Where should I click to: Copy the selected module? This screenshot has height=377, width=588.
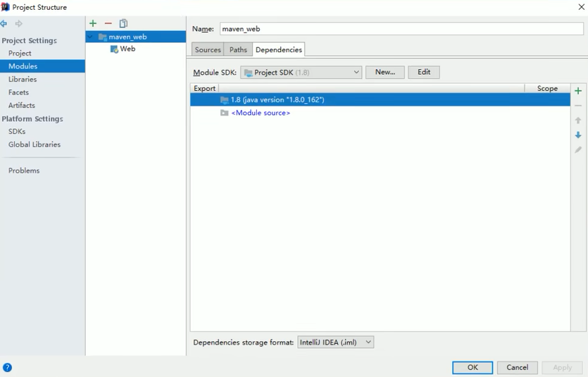[x=123, y=23]
